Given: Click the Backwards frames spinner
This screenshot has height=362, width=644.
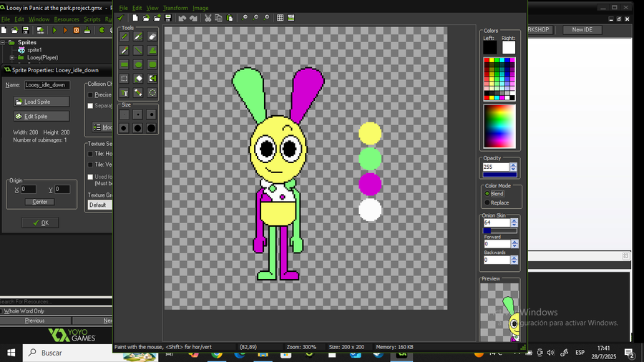Looking at the screenshot, I should 514,260.
